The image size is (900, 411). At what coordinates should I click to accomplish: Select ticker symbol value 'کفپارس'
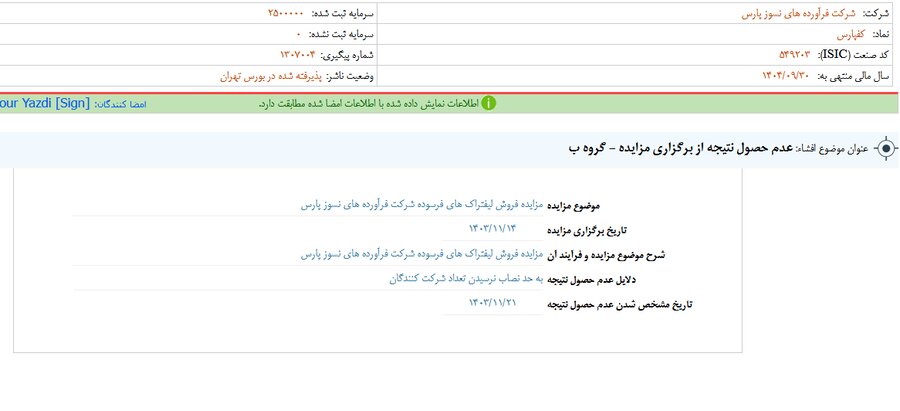pos(853,34)
